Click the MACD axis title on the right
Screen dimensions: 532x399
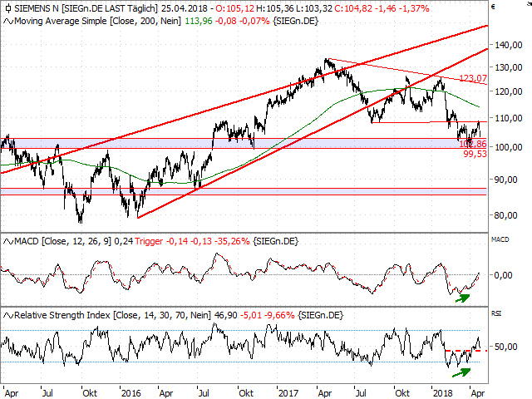[x=500, y=239]
